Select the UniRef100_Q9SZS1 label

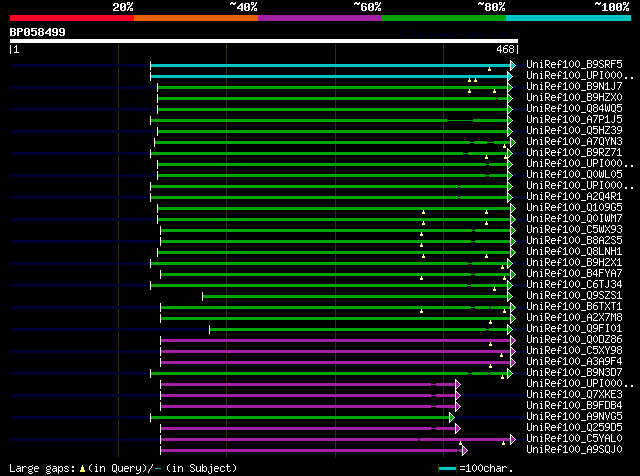click(x=574, y=296)
